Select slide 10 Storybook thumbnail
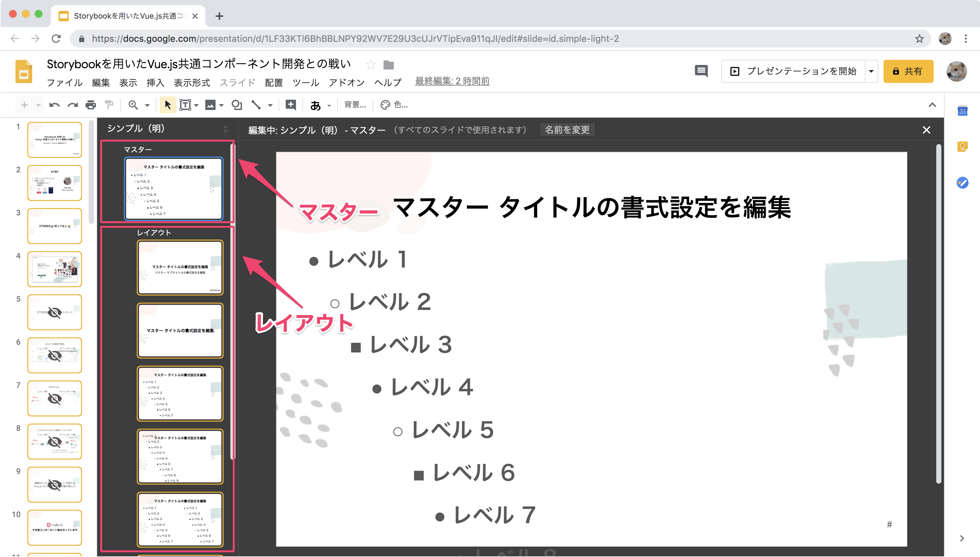The image size is (980, 557). pos(54,527)
